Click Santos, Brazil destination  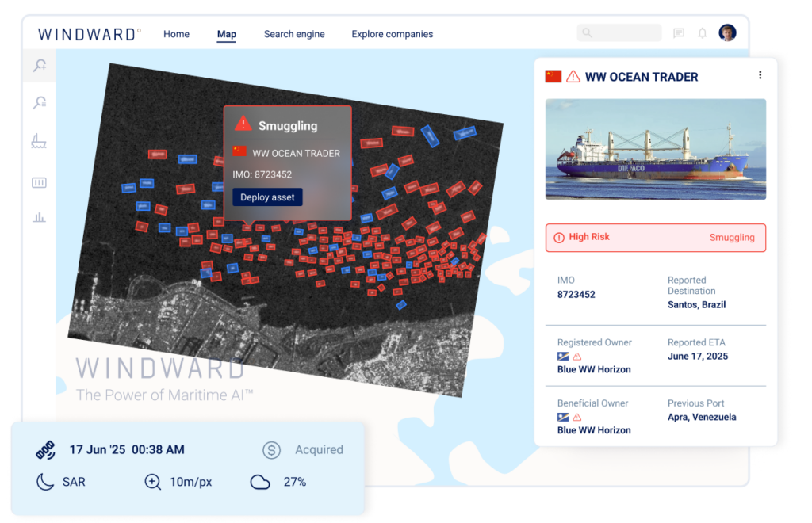[x=696, y=305]
